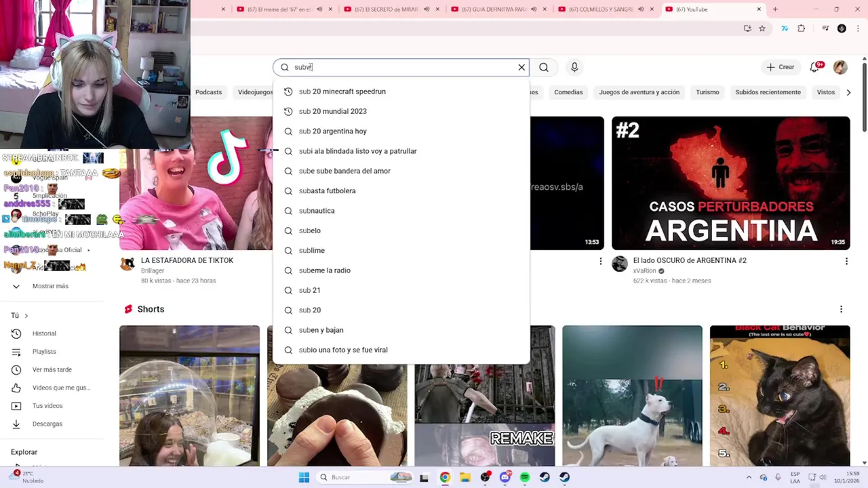Screen dimensions: 868x488
Task: Open the Chrome three-dot menu
Action: 856,28
